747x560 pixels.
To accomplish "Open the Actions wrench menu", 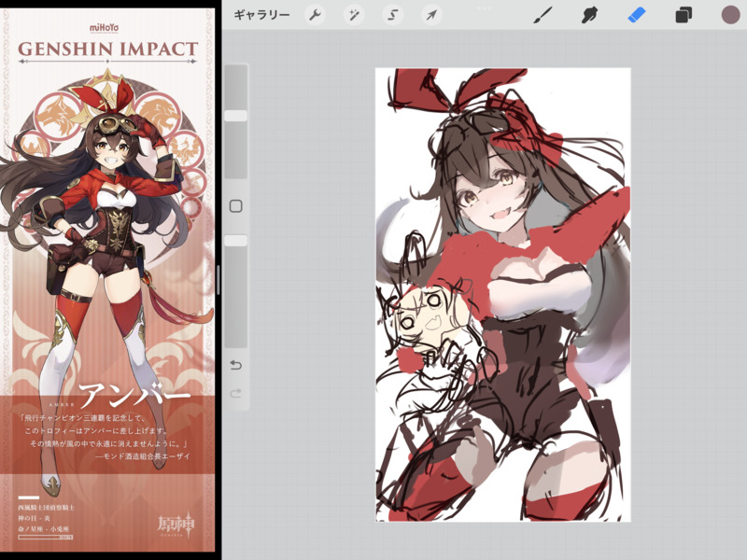I will [315, 15].
